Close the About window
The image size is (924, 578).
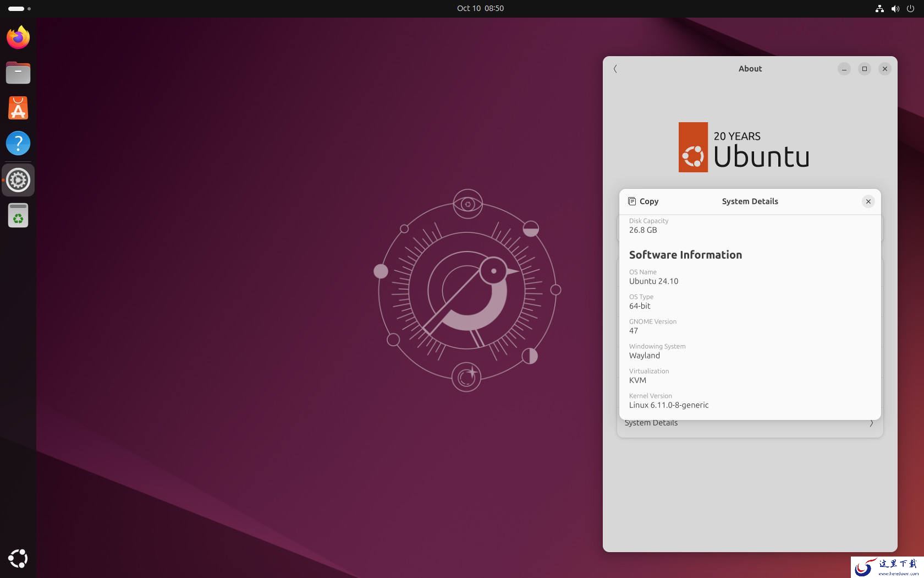point(885,69)
